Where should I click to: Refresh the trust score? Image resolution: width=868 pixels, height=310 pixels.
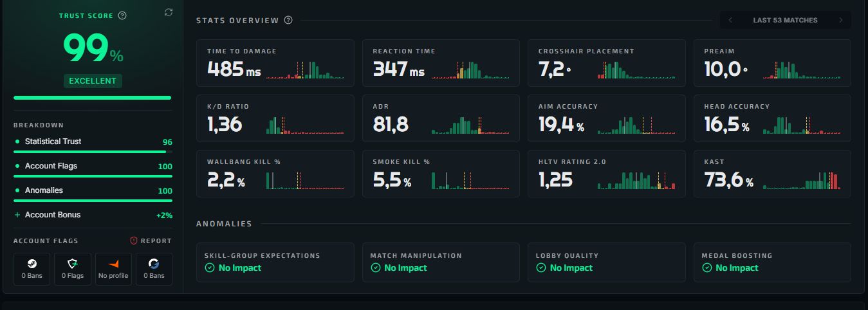tap(169, 12)
